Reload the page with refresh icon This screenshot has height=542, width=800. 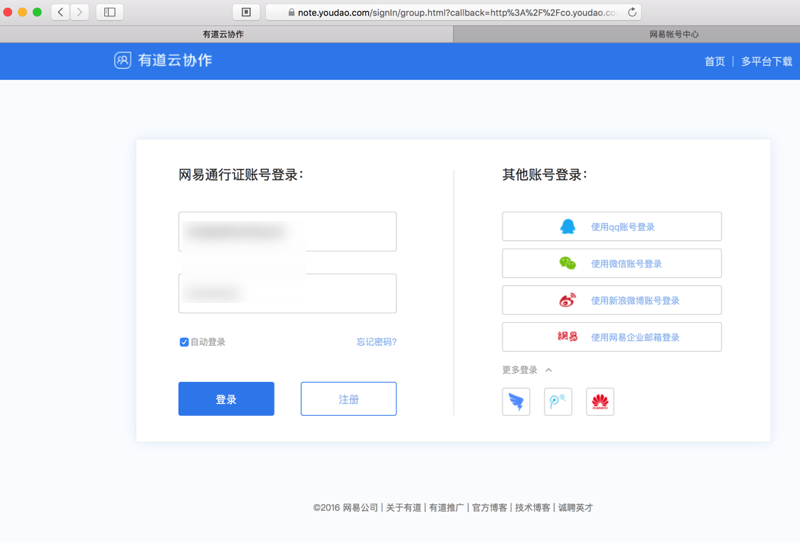632,12
